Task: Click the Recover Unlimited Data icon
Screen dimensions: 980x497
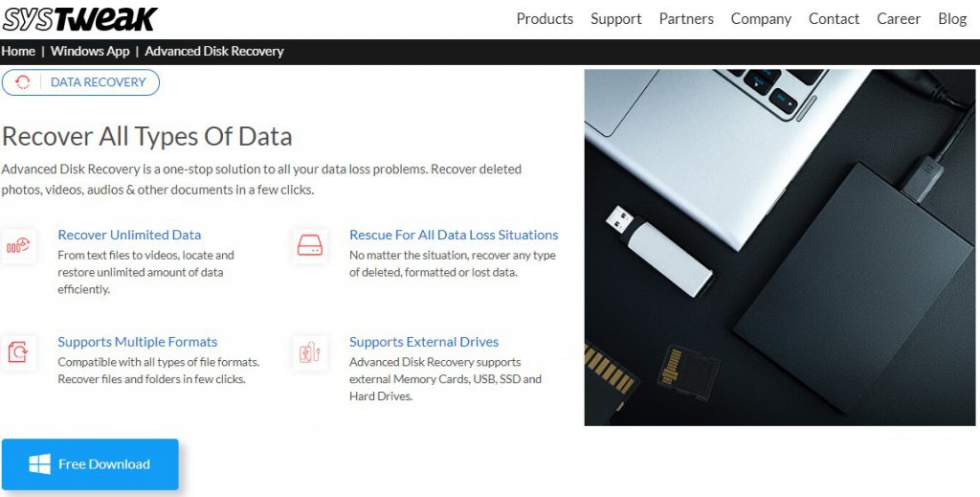Action: click(x=18, y=246)
